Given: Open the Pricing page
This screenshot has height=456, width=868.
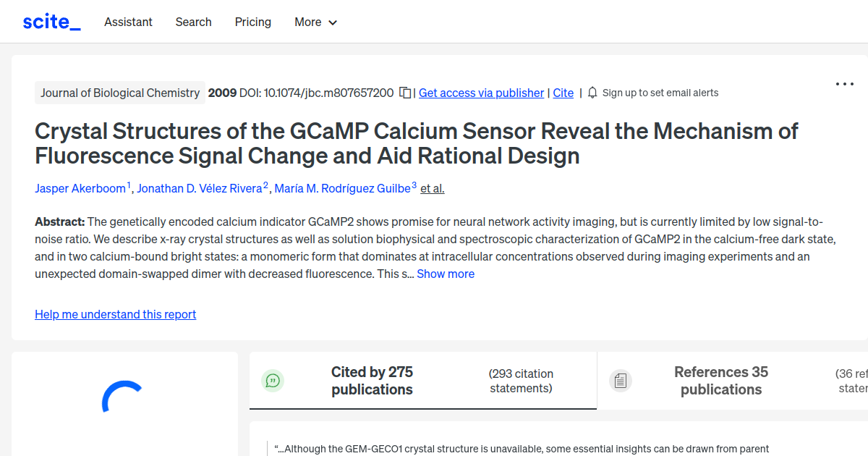Looking at the screenshot, I should [x=252, y=22].
